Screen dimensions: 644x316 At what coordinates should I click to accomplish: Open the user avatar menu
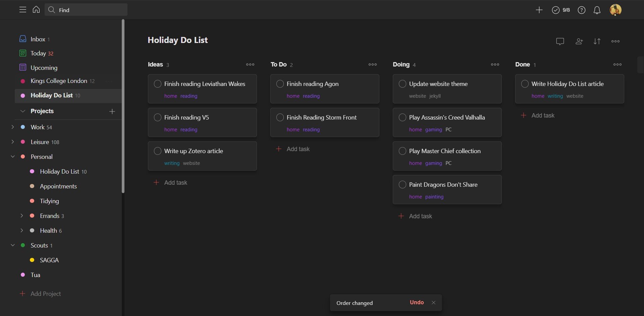pyautogui.click(x=615, y=10)
